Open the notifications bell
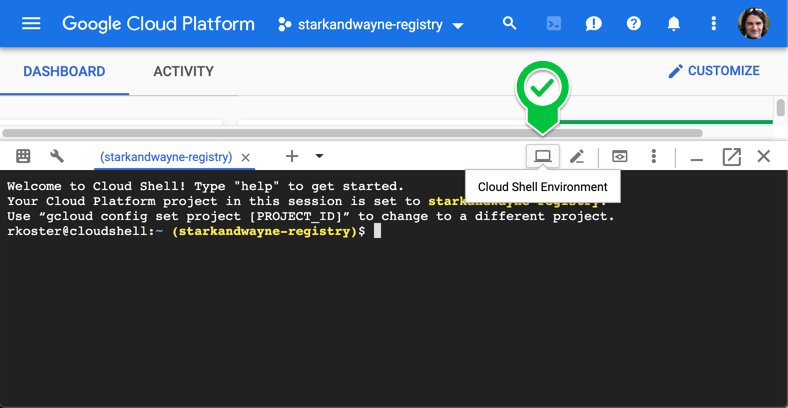The image size is (788, 408). pos(674,24)
